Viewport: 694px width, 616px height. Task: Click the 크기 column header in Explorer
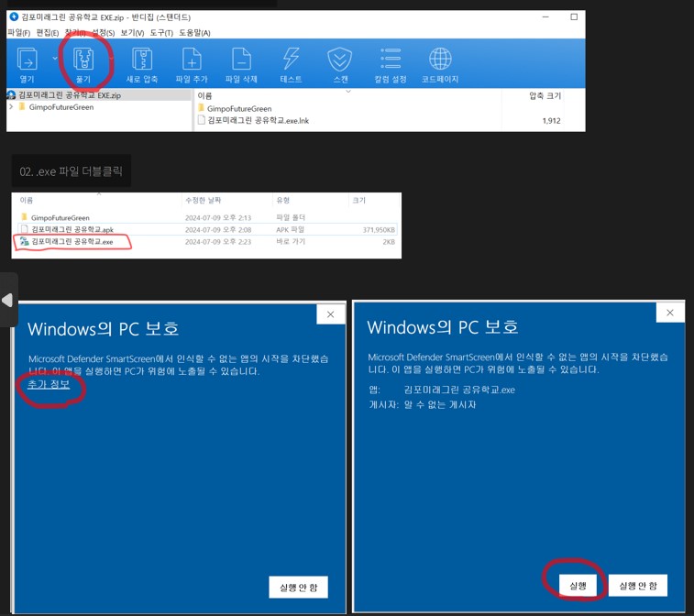(359, 200)
